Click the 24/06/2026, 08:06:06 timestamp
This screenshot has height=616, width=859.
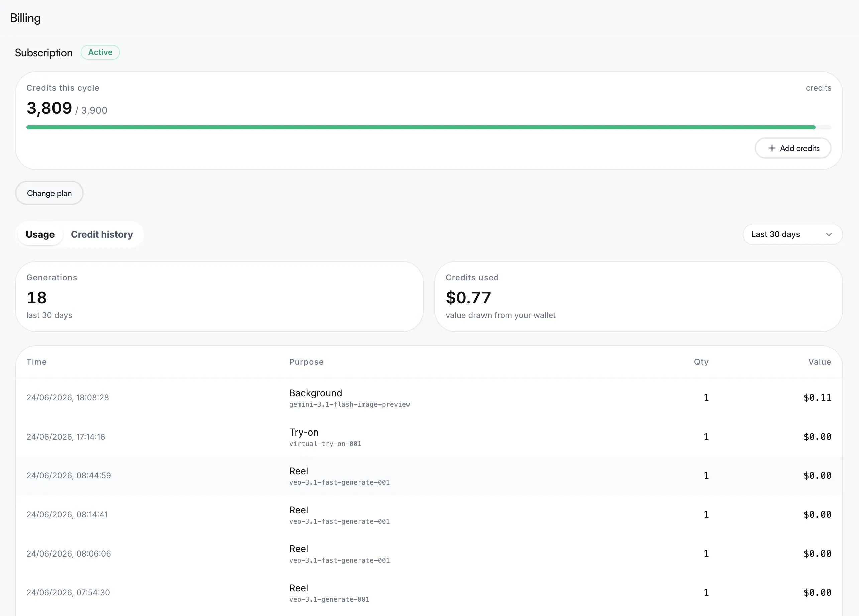pyautogui.click(x=69, y=553)
